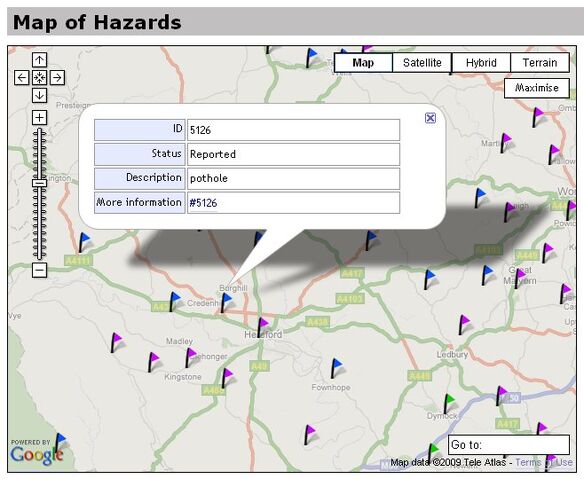Zoom in using the plus button
Screen dimensions: 584x479
[x=39, y=117]
